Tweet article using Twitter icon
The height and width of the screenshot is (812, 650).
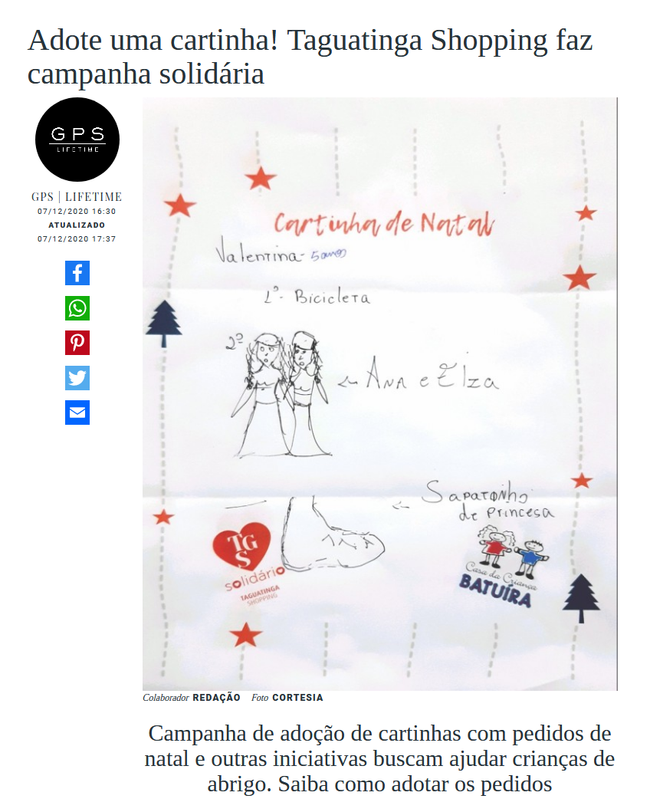pos(77,377)
